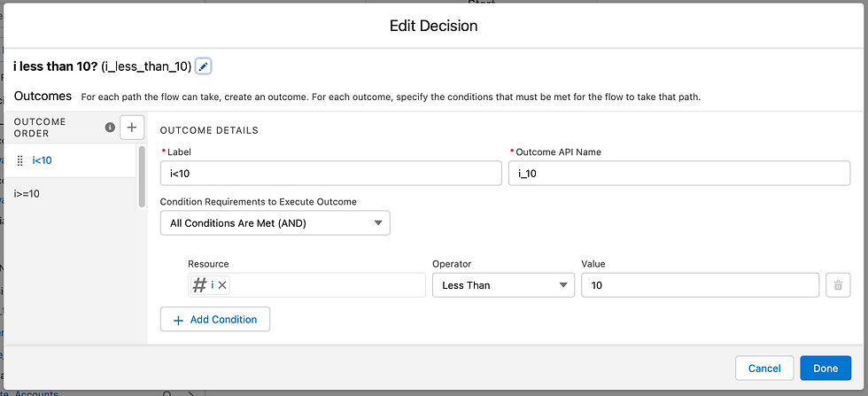Click the Outcomes section heading
868x396 pixels.
pos(43,96)
